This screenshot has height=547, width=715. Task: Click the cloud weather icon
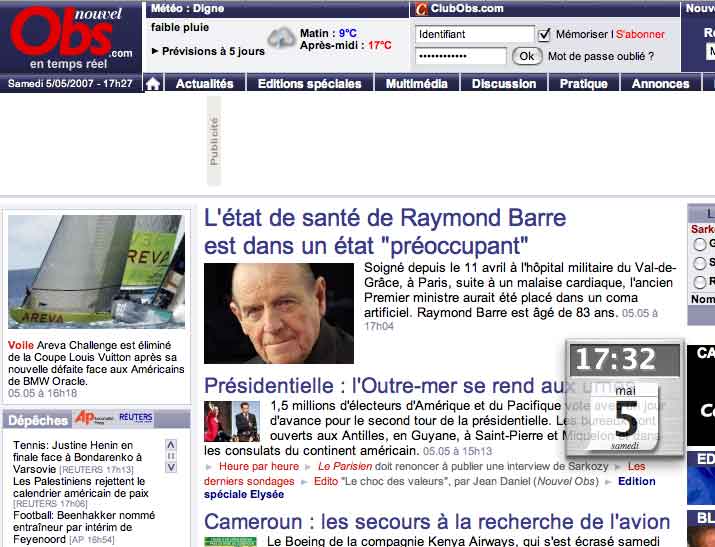(x=281, y=38)
